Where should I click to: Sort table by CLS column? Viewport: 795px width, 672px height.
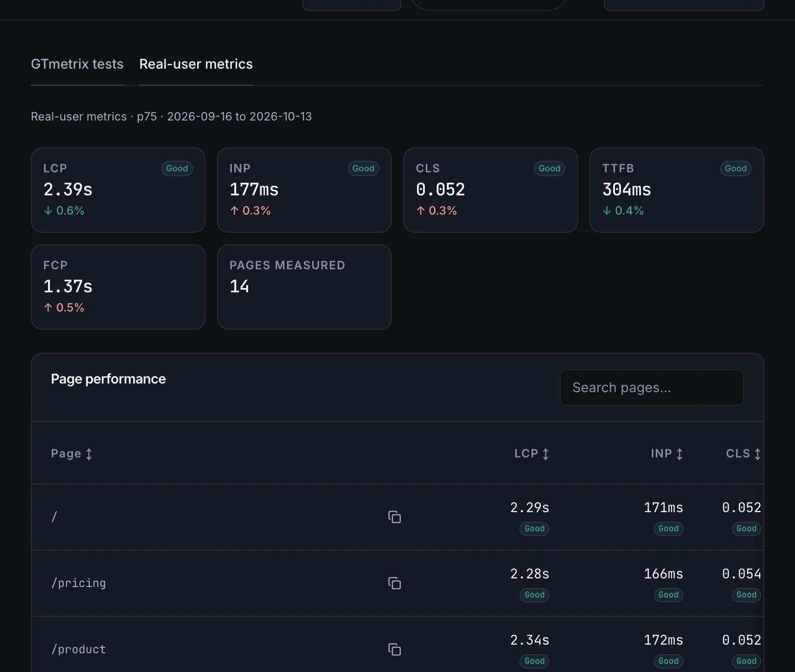(x=743, y=454)
